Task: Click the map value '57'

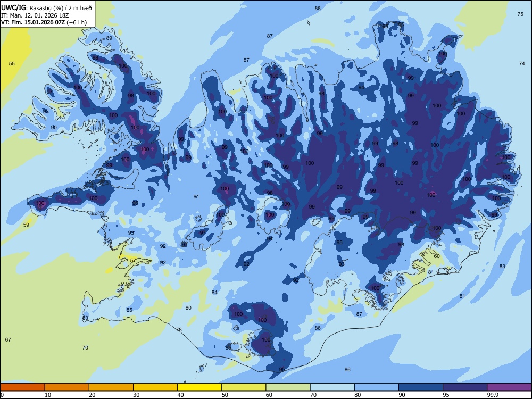Action: [133, 260]
